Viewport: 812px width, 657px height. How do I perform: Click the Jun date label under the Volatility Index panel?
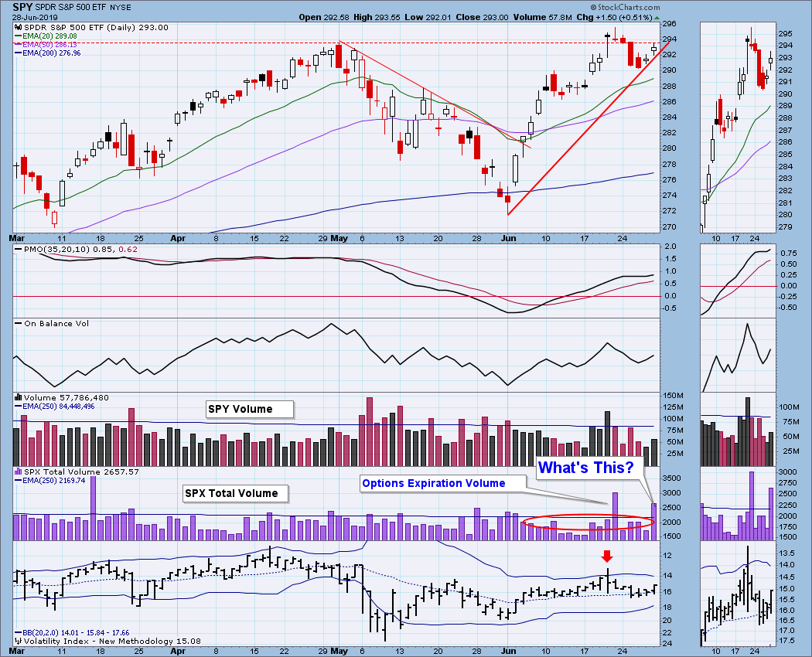(509, 652)
